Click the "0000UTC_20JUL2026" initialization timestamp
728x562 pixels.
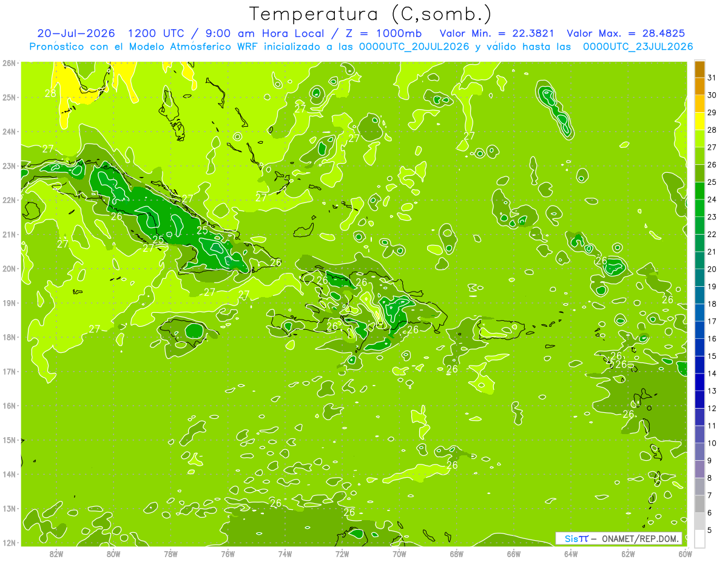click(414, 47)
